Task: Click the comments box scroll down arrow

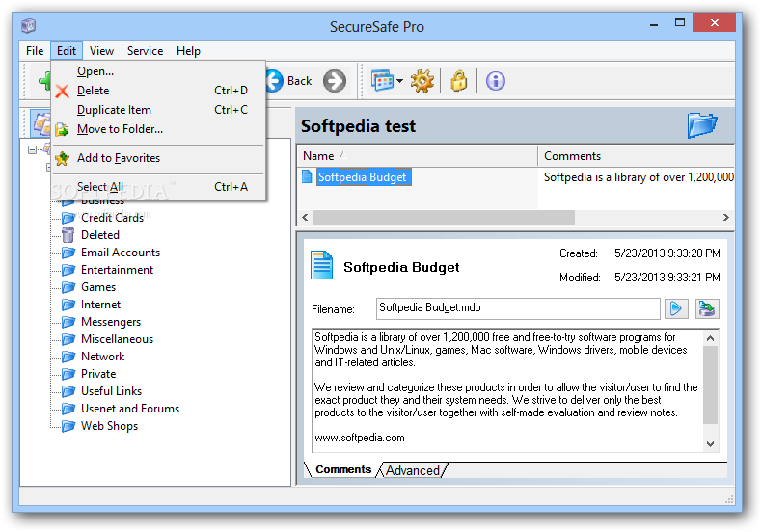Action: pyautogui.click(x=710, y=443)
